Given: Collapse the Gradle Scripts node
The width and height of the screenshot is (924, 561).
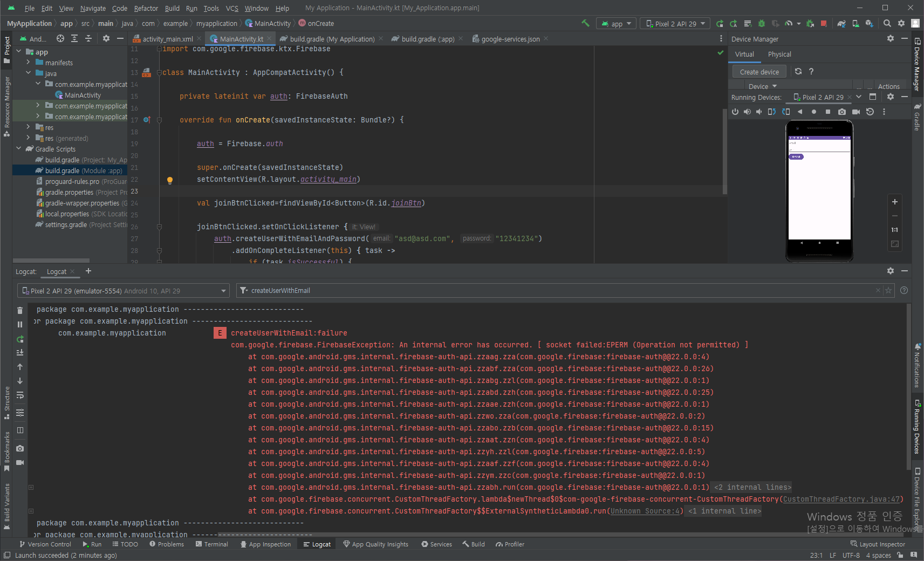Looking at the screenshot, I should [x=19, y=148].
